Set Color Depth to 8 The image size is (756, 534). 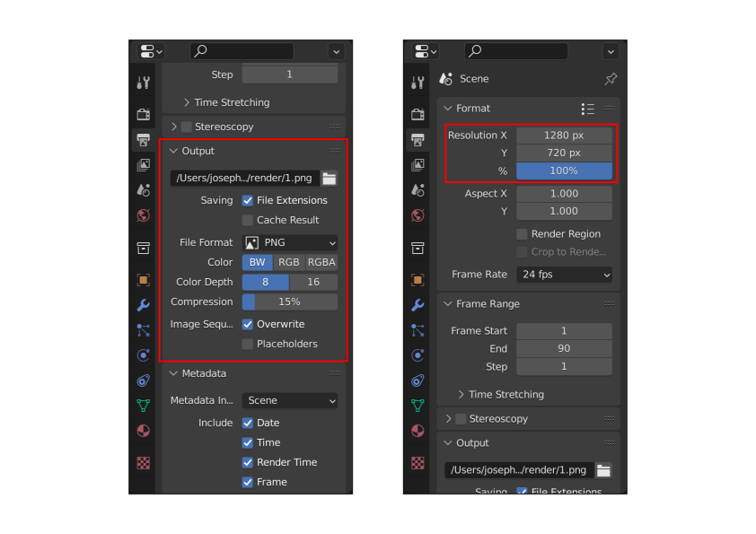coord(265,283)
